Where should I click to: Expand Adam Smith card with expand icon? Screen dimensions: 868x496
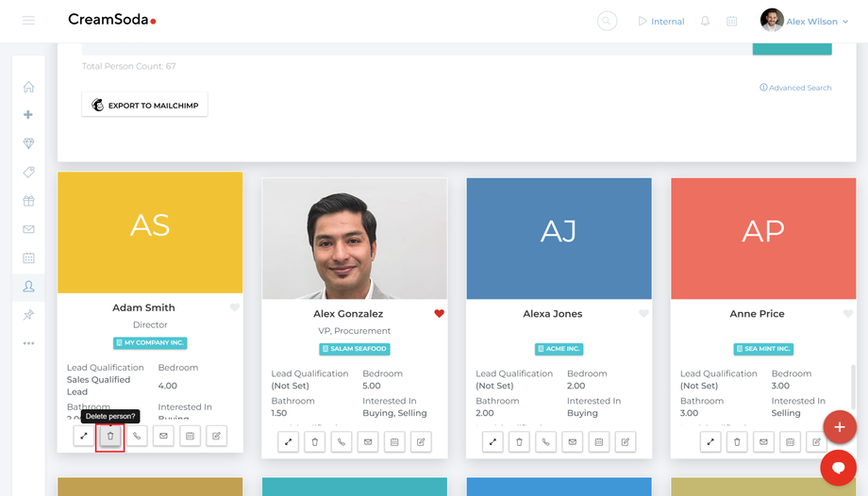(x=84, y=436)
